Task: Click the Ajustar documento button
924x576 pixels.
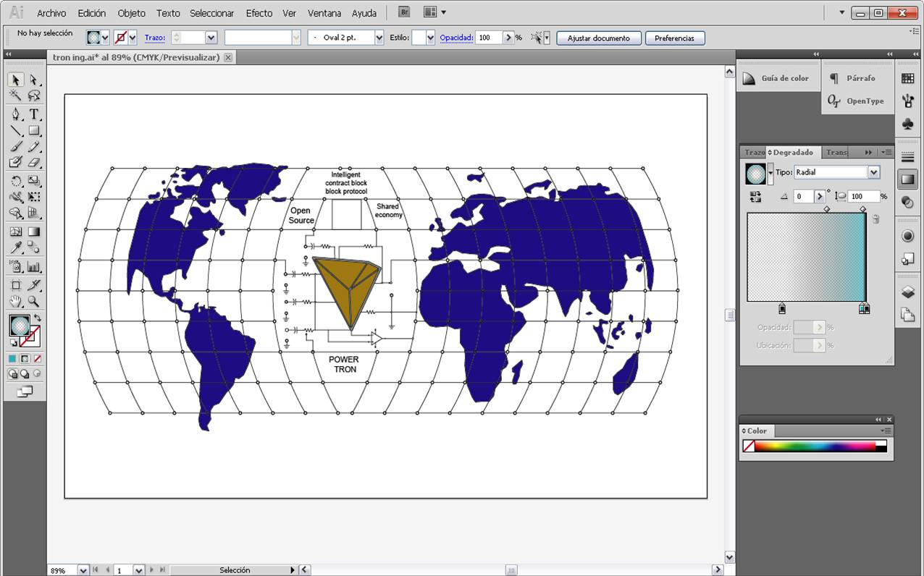Action: click(598, 38)
